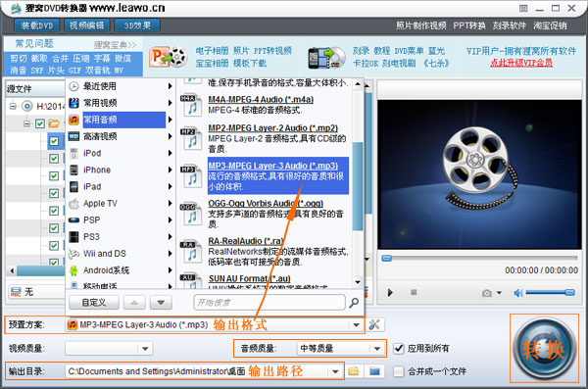Open the snapshot options dropdown arrow

[x=499, y=293]
